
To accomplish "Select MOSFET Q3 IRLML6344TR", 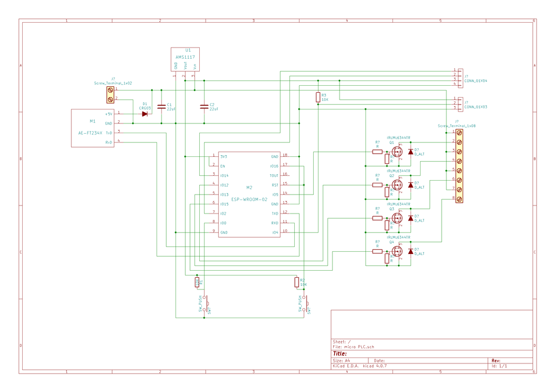I will (397, 218).
